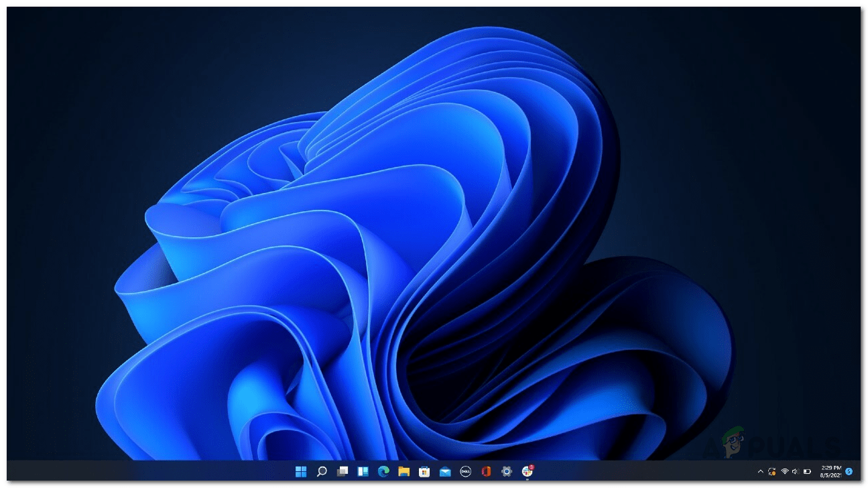Launch Microsoft Edge from the taskbar
The width and height of the screenshot is (868, 488).
[383, 471]
